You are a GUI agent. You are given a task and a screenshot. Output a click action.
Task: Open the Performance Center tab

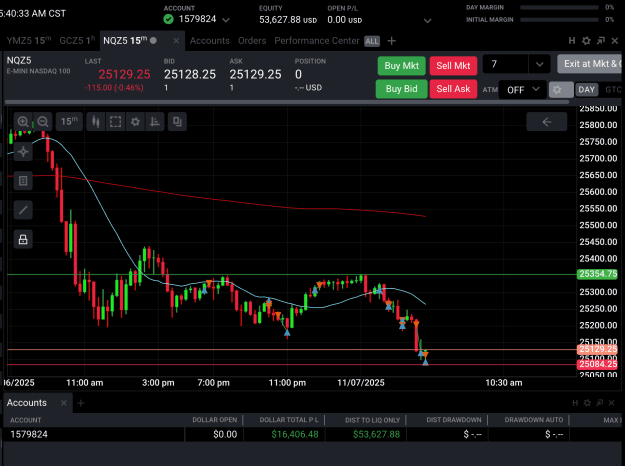pyautogui.click(x=317, y=41)
